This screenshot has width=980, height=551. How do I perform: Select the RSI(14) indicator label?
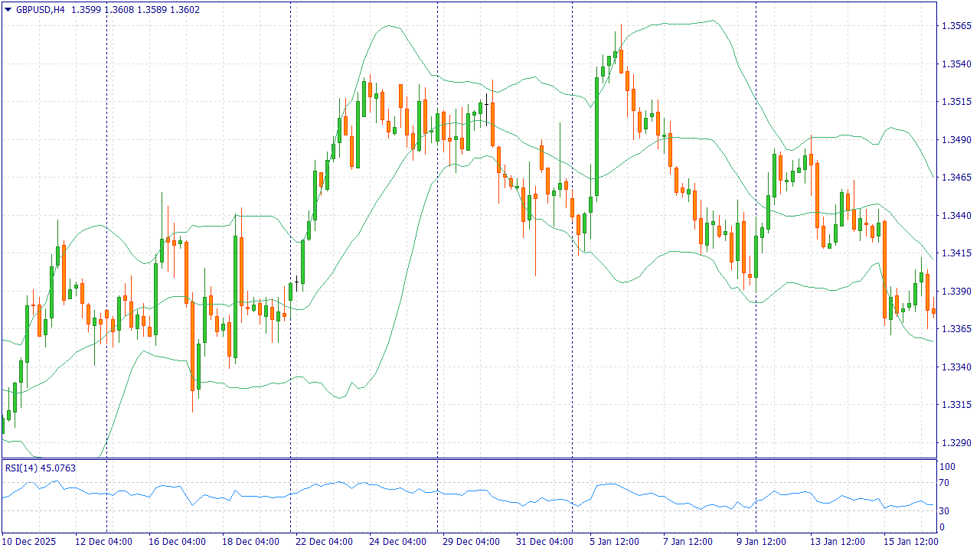click(21, 468)
